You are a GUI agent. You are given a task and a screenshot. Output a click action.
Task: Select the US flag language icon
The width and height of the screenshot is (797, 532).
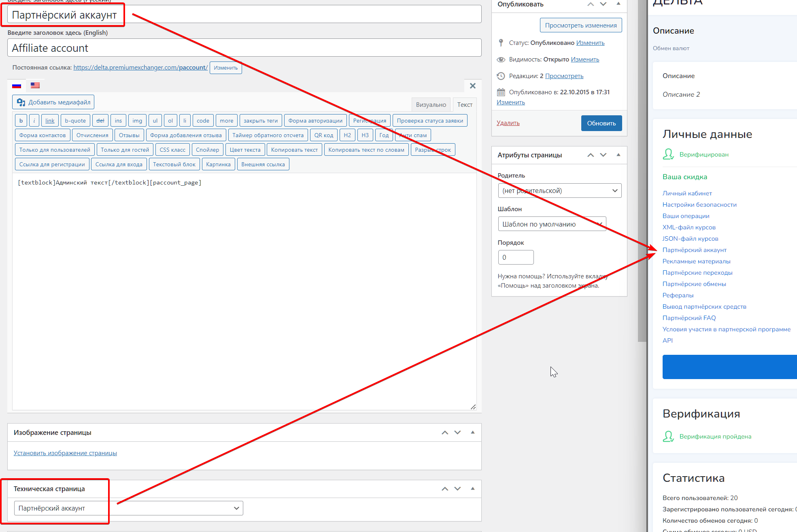pyautogui.click(x=35, y=85)
